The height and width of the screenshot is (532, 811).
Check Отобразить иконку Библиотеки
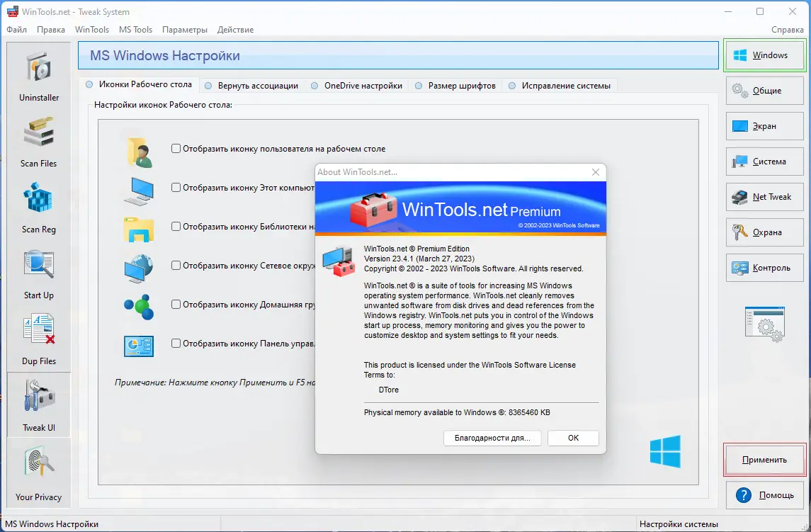[x=176, y=226]
